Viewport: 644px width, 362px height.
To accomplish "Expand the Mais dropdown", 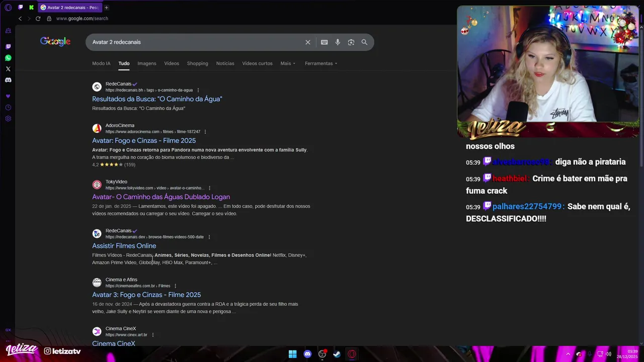I will point(288,63).
